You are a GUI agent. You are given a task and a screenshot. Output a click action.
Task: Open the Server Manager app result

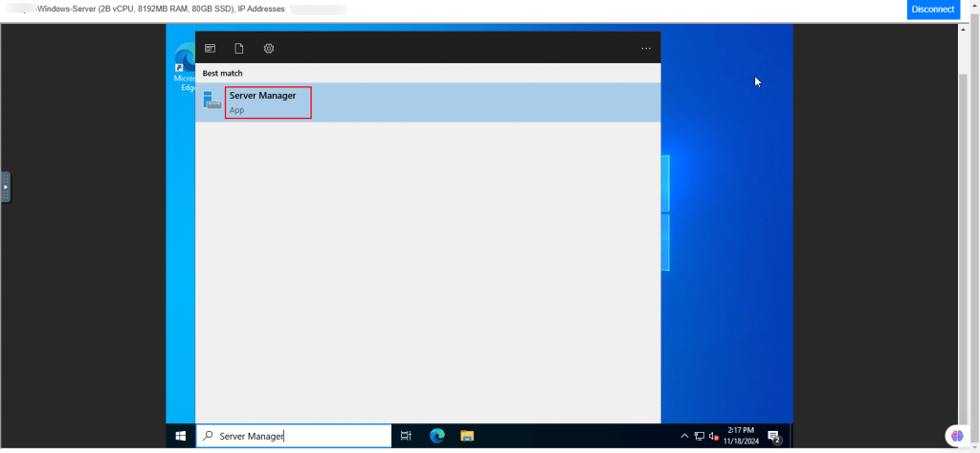pos(268,102)
